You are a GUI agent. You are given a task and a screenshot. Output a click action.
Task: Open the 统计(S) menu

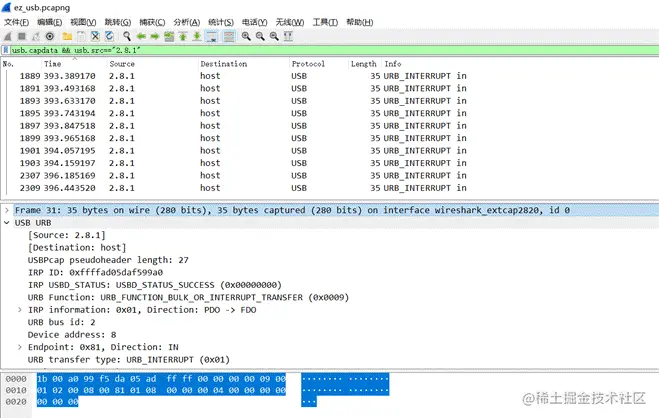221,22
